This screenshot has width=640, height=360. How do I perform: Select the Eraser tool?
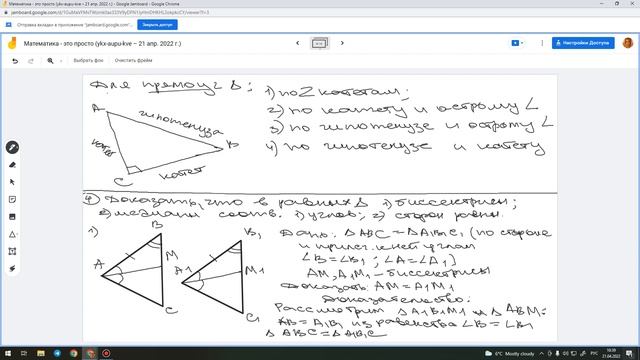pos(12,165)
